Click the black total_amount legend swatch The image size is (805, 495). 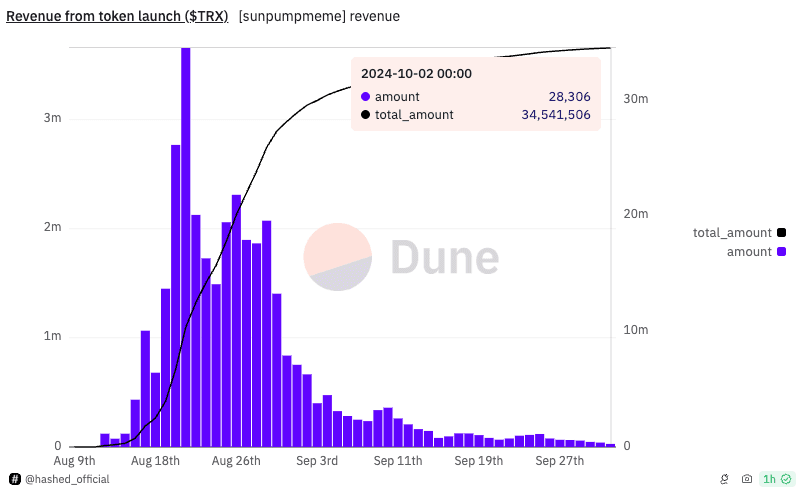(x=781, y=233)
